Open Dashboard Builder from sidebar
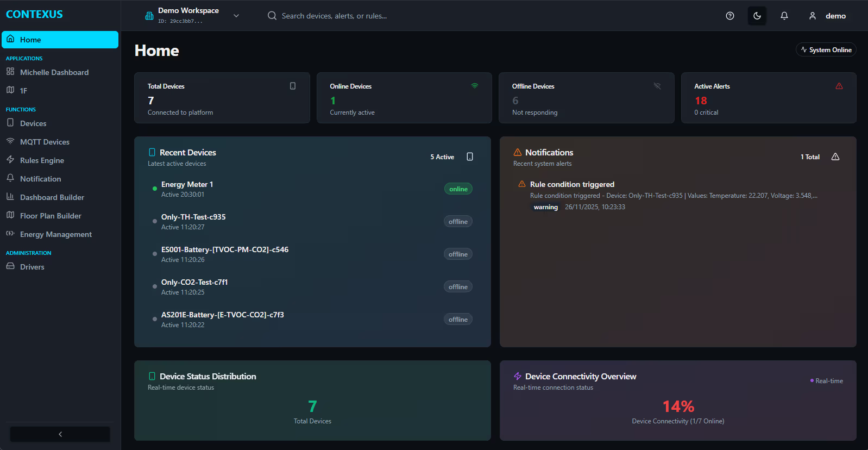Screen dimensions: 868x450 (52, 197)
